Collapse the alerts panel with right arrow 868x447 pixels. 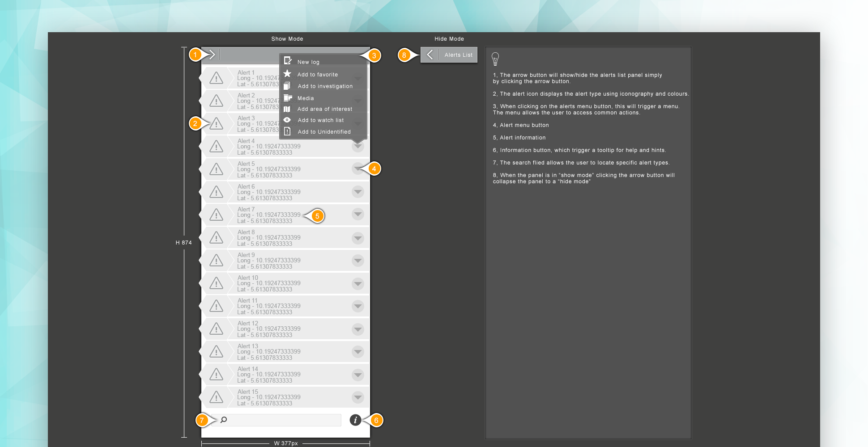coord(212,55)
